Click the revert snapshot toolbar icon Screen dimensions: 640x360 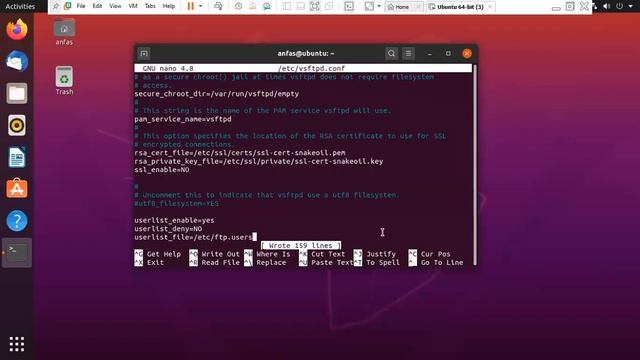tap(253, 6)
